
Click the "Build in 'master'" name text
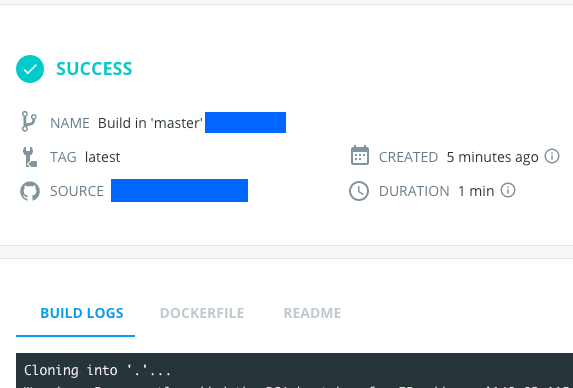pyautogui.click(x=150, y=123)
